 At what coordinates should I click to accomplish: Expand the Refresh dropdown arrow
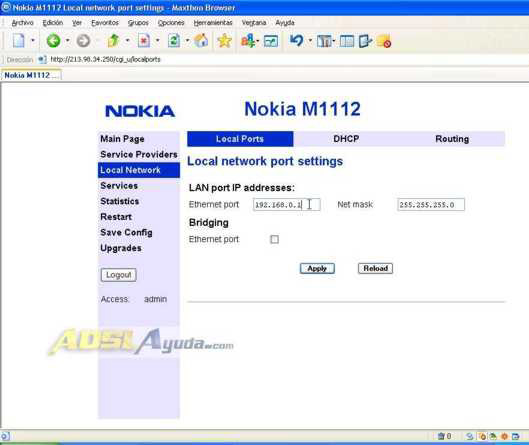pyautogui.click(x=188, y=41)
